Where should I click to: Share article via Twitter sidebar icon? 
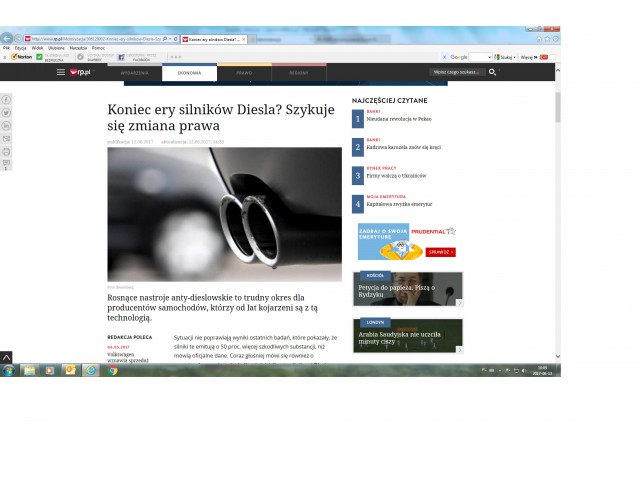(x=7, y=114)
